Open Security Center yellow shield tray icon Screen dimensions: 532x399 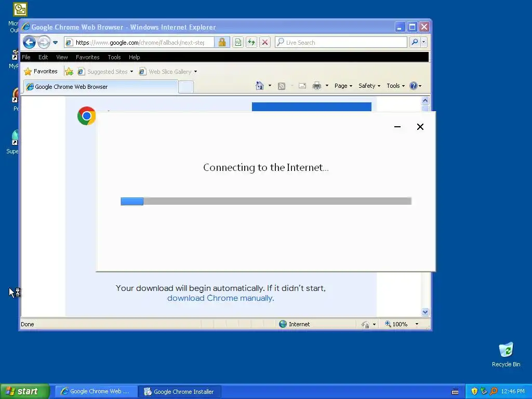point(474,391)
